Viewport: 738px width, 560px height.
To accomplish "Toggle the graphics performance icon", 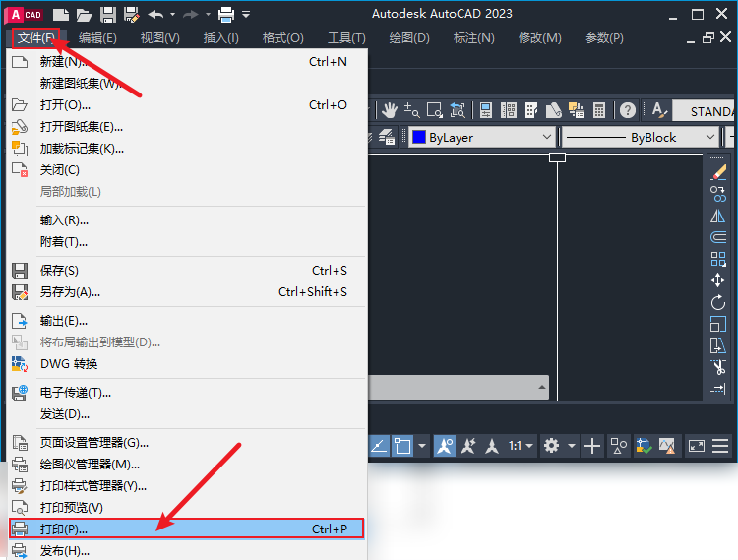I will (667, 445).
